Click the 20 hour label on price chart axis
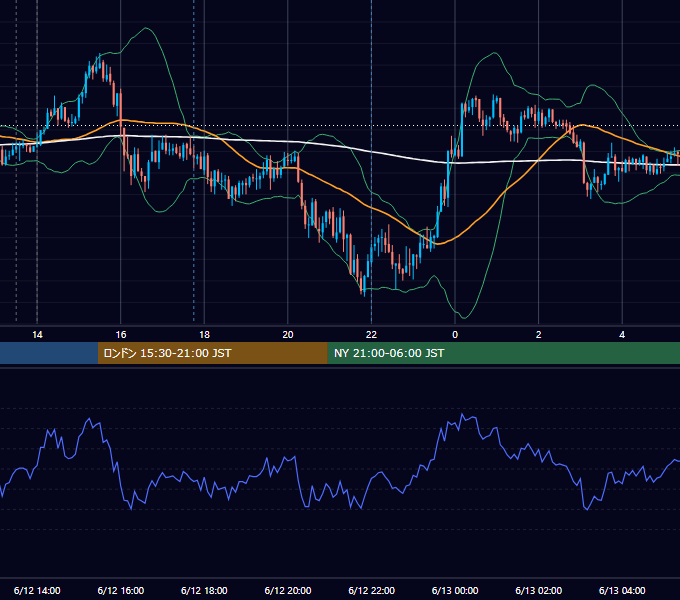The height and width of the screenshot is (600, 680). (x=288, y=335)
